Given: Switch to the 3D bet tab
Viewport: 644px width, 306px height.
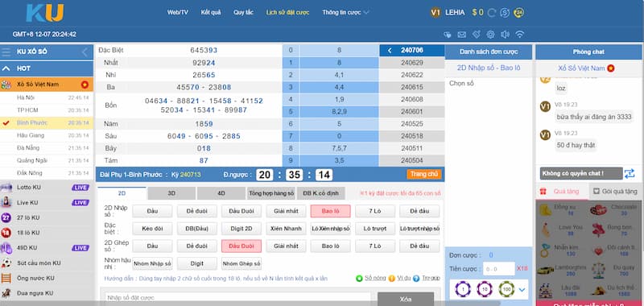Looking at the screenshot, I should click(171, 193).
